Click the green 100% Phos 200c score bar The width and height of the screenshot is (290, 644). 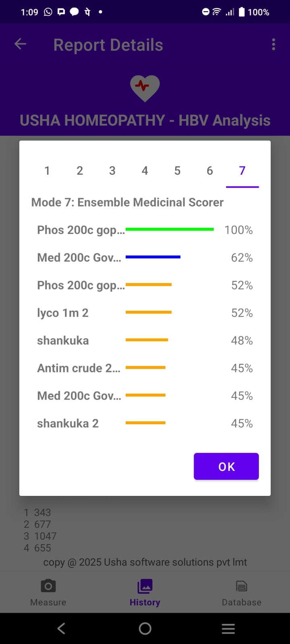coord(170,229)
